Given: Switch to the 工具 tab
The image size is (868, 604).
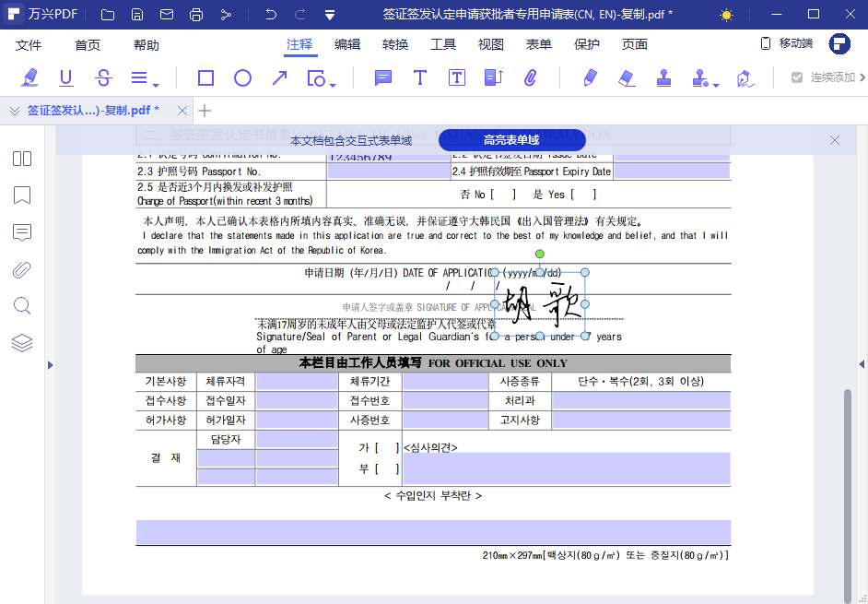Looking at the screenshot, I should click(x=443, y=44).
